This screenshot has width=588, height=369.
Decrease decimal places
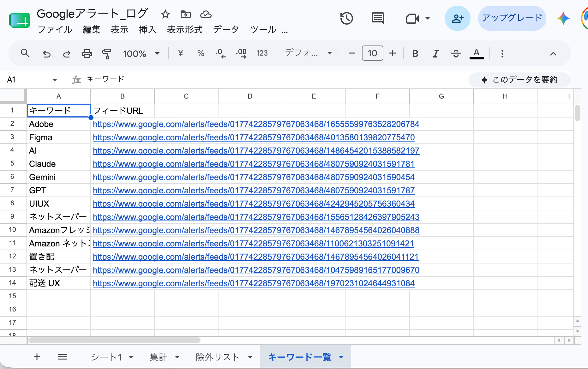[x=221, y=53]
